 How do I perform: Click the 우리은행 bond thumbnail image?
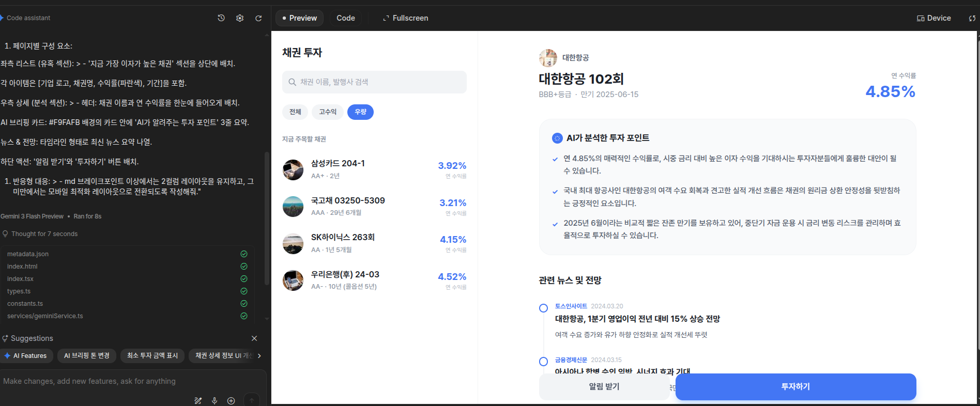pyautogui.click(x=293, y=280)
